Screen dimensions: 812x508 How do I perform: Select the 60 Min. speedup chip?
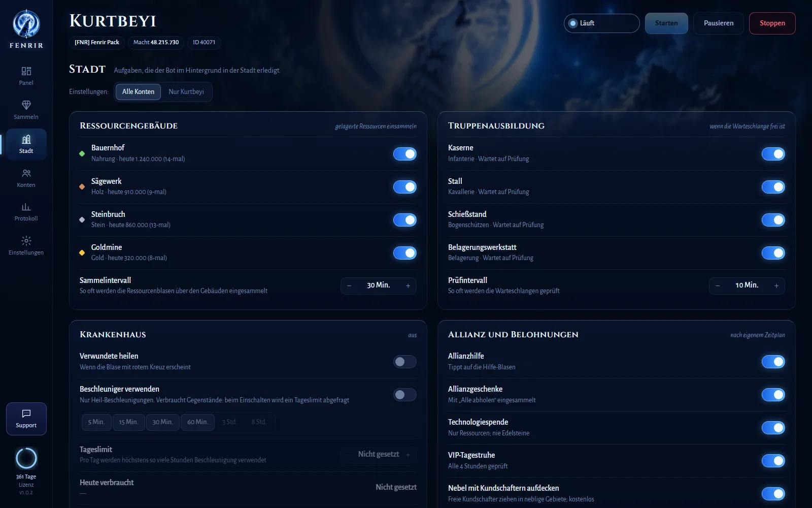197,422
